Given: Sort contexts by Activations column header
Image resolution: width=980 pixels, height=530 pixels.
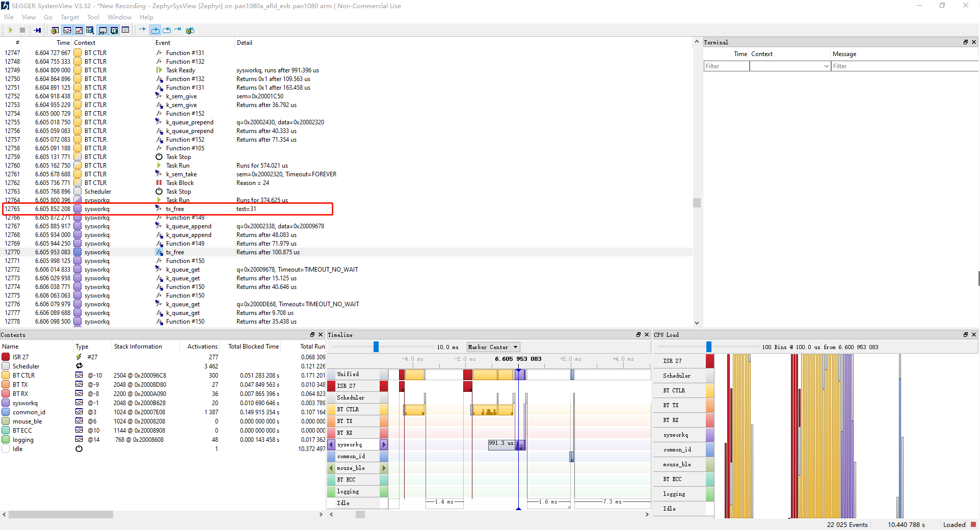Looking at the screenshot, I should pyautogui.click(x=202, y=347).
